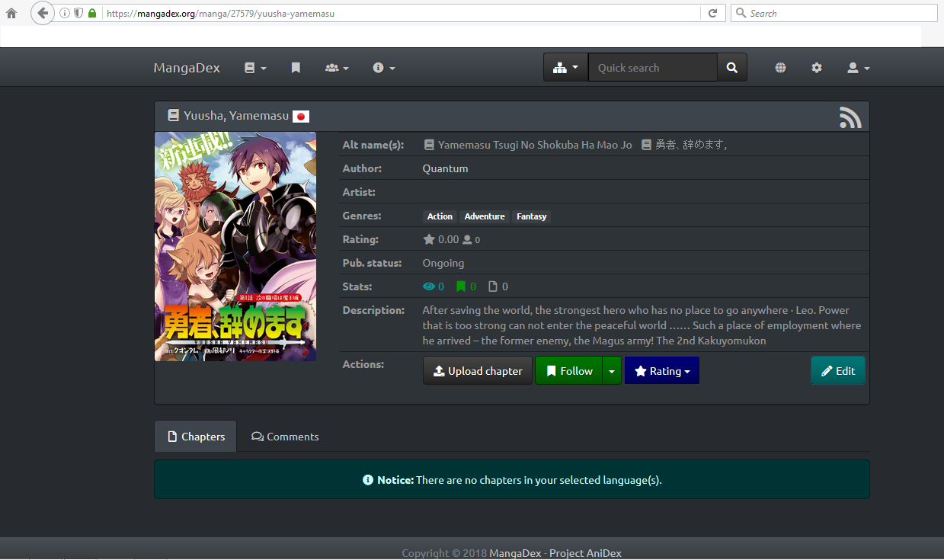Screen dimensions: 944x560
Task: Click the Japan flag beside the title
Action: 300,116
